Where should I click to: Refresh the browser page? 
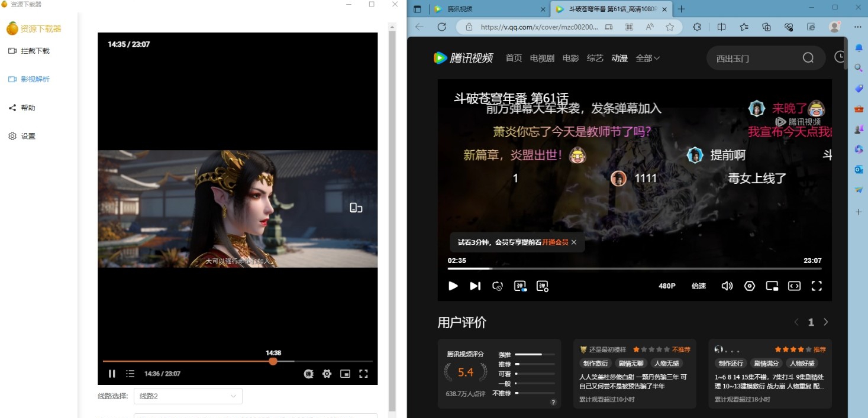[x=441, y=27]
